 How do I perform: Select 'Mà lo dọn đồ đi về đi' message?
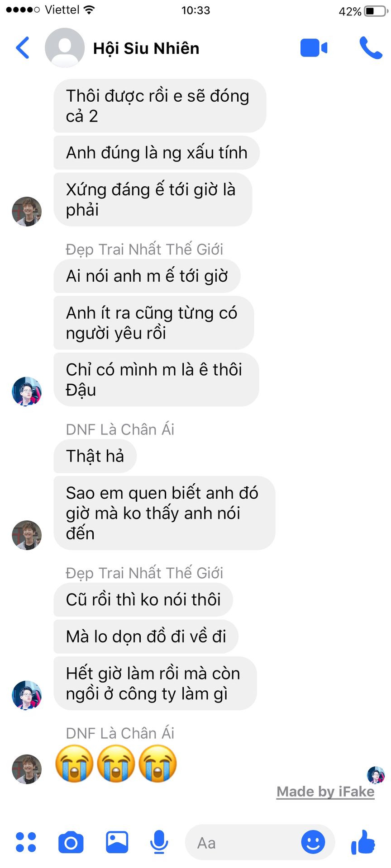146,637
